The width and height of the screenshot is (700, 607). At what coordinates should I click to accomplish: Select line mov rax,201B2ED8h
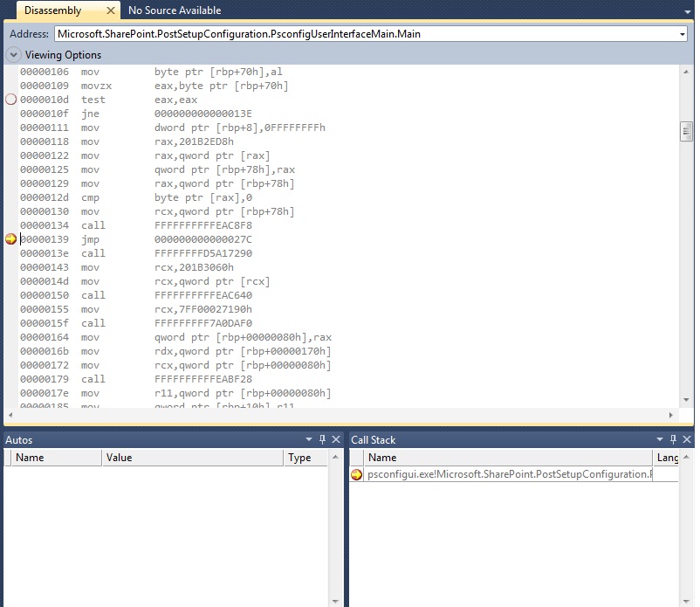(127, 141)
